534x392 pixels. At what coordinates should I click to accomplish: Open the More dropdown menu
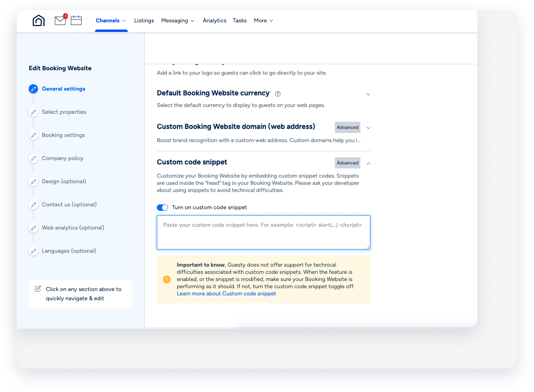(x=263, y=21)
